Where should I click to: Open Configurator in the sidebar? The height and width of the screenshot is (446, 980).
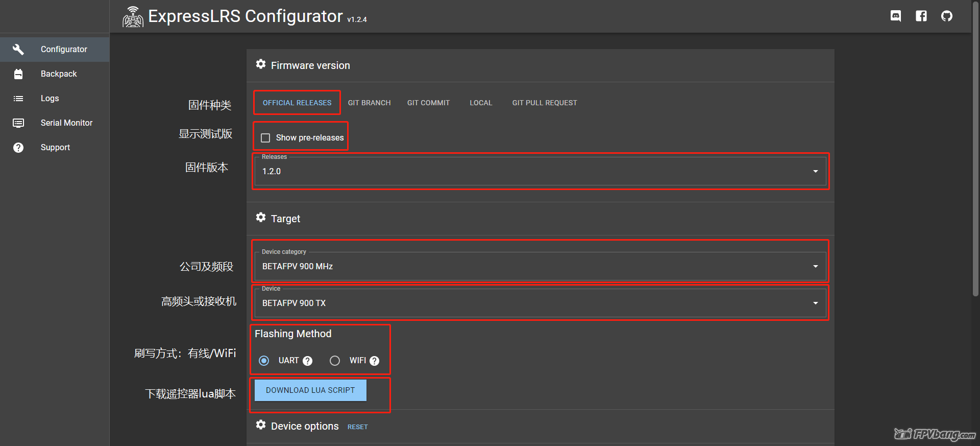click(x=55, y=50)
